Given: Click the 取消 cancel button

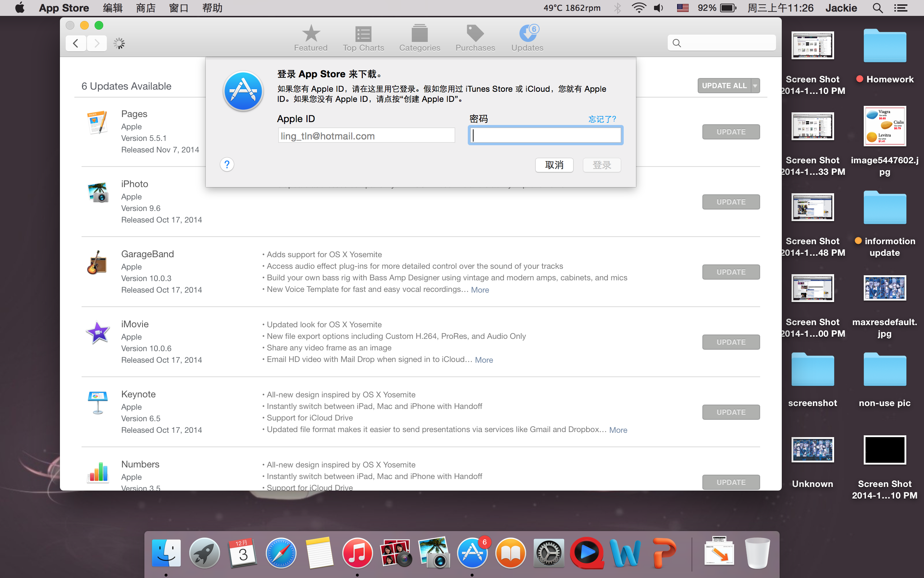Looking at the screenshot, I should click(x=554, y=165).
